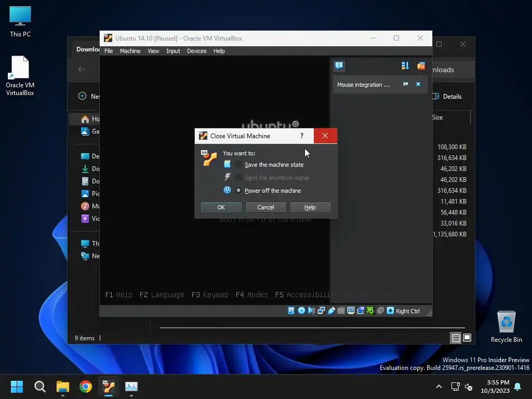Click the Network icon in Explorer sidebar
The height and width of the screenshot is (399, 532).
(x=85, y=256)
